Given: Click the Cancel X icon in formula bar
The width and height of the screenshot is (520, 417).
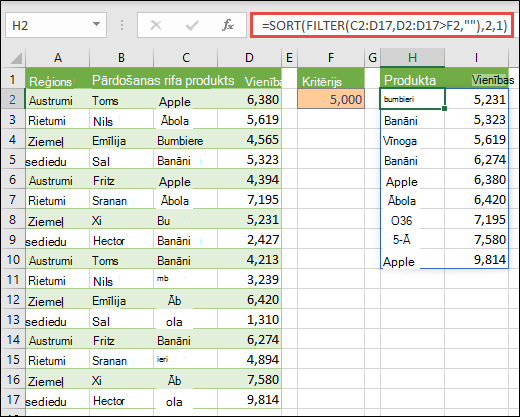Looking at the screenshot, I should [x=156, y=25].
